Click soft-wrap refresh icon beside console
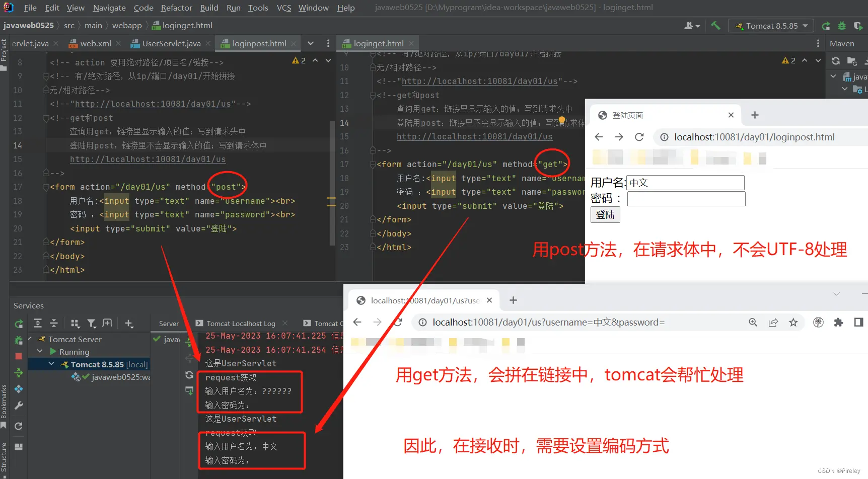The height and width of the screenshot is (479, 868). (189, 375)
